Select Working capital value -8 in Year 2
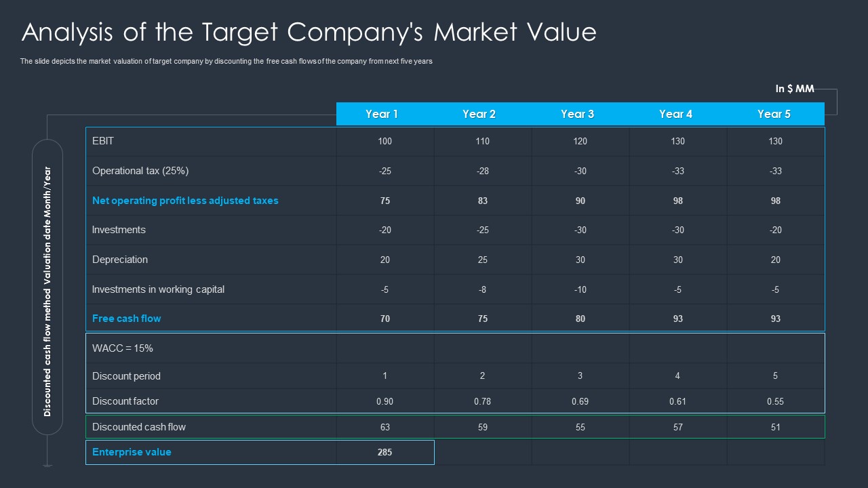This screenshot has width=868, height=488. pyautogui.click(x=483, y=289)
